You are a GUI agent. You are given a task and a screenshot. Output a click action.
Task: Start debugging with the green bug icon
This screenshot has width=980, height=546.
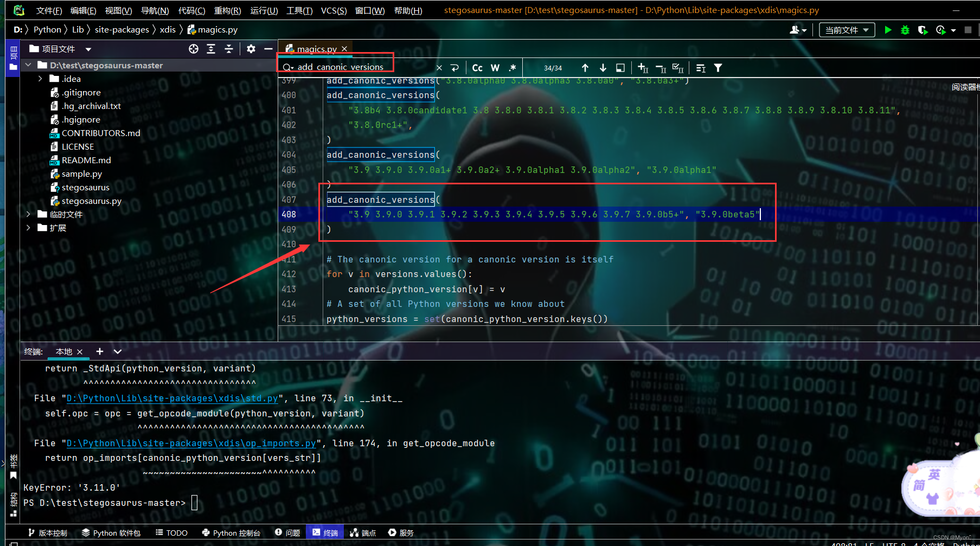(905, 30)
